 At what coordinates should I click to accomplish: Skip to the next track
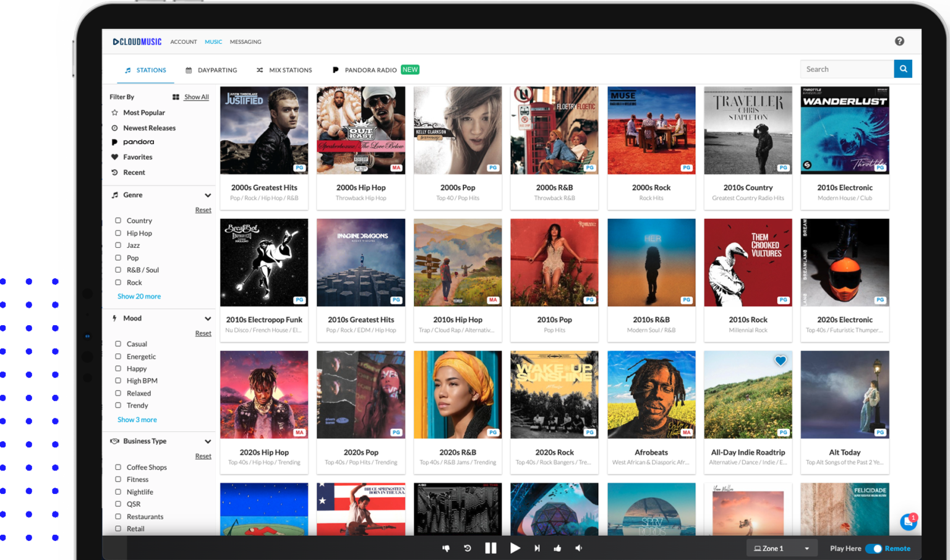[x=537, y=548]
